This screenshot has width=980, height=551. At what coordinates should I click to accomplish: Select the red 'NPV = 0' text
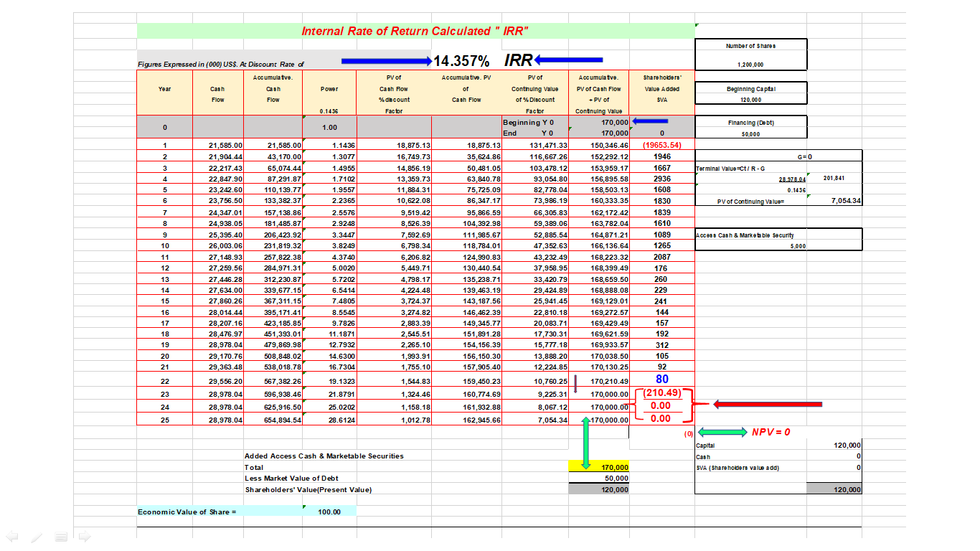pos(771,432)
